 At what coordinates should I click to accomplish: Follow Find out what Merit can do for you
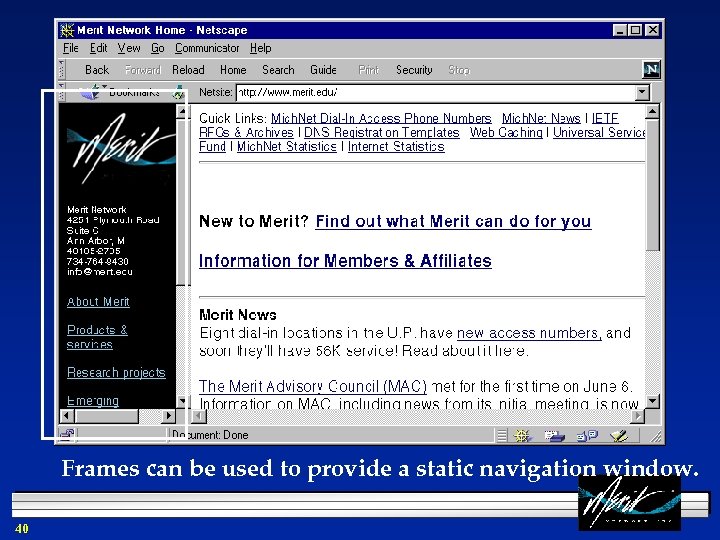coord(453,222)
